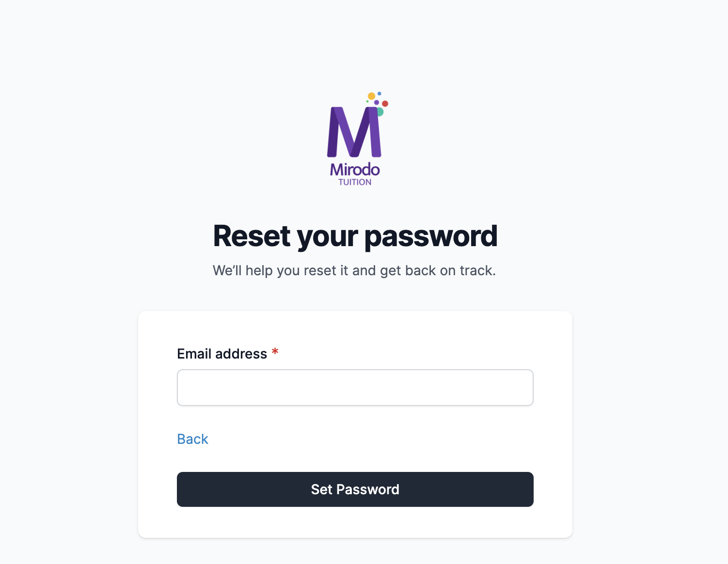Click the TUITION text under the logo
This screenshot has height=564, width=728.
click(x=355, y=182)
